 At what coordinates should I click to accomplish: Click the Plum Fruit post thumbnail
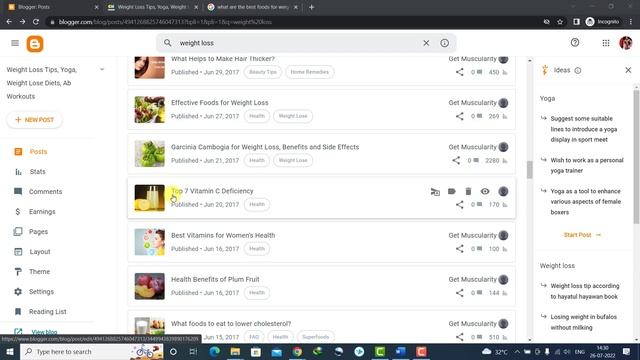point(150,286)
